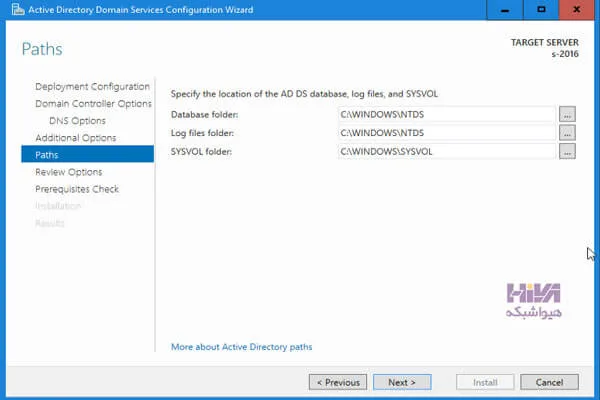Click the Database folder label

click(204, 114)
